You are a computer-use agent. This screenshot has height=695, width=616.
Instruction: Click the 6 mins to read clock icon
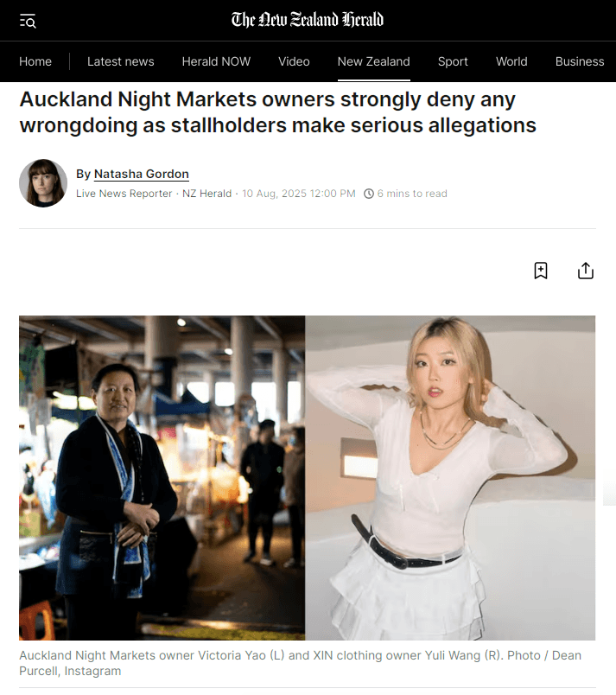point(368,194)
